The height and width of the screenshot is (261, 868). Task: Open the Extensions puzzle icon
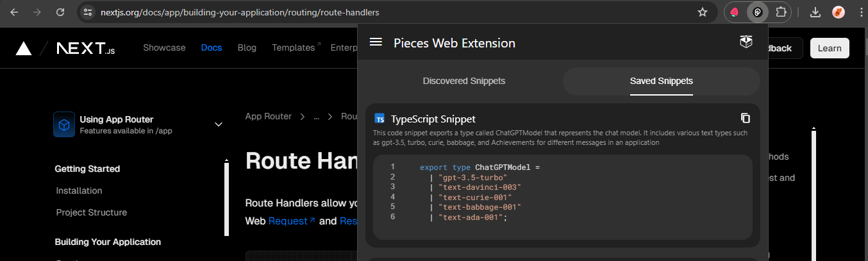[x=780, y=12]
